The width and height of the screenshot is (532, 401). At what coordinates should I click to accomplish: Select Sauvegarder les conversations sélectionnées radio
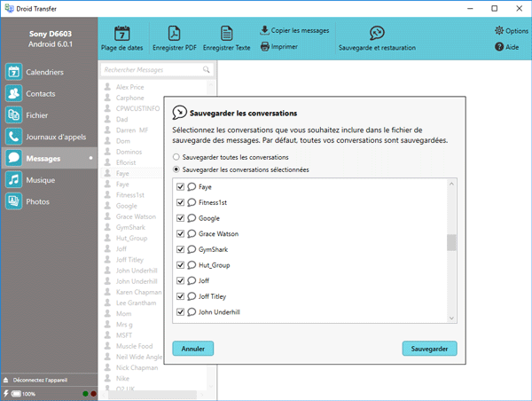coord(176,169)
